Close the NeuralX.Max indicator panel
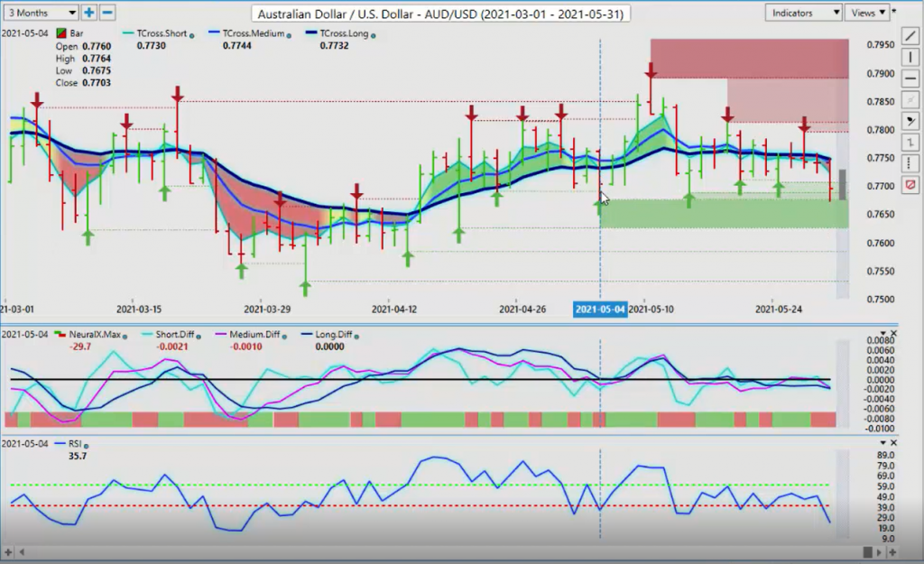 pyautogui.click(x=893, y=334)
